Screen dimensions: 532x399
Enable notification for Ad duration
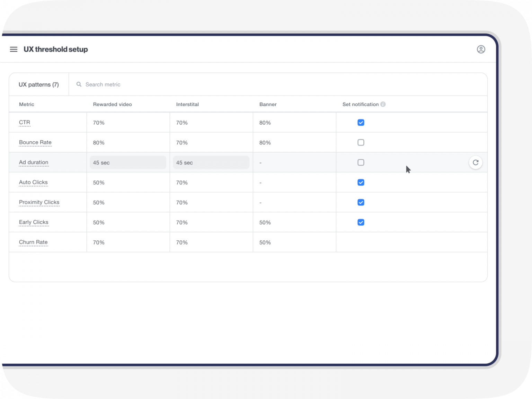(361, 162)
